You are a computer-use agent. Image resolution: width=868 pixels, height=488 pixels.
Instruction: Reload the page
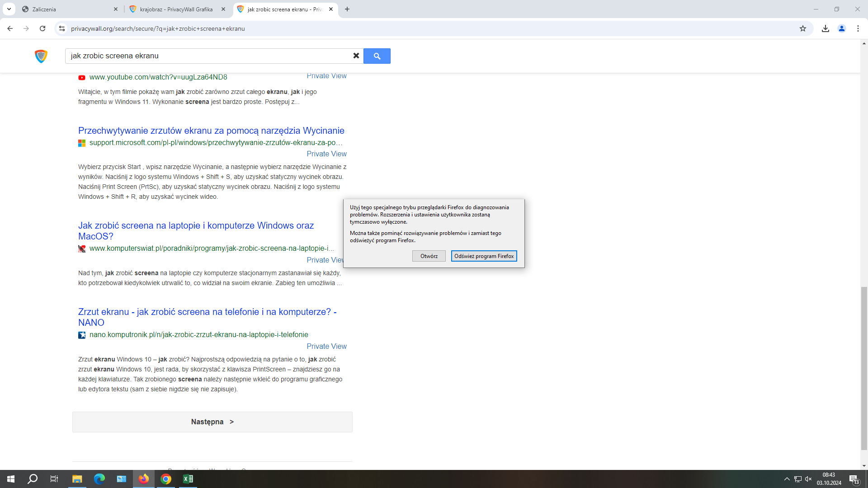(x=42, y=28)
